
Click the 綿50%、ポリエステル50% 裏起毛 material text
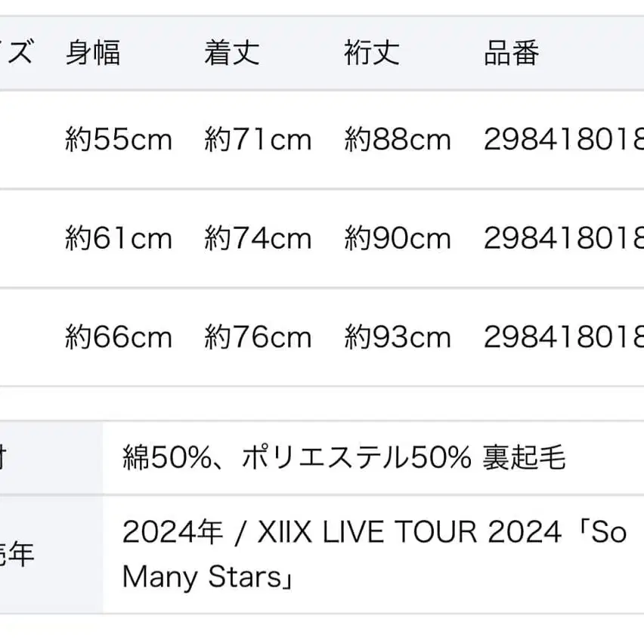tap(344, 457)
